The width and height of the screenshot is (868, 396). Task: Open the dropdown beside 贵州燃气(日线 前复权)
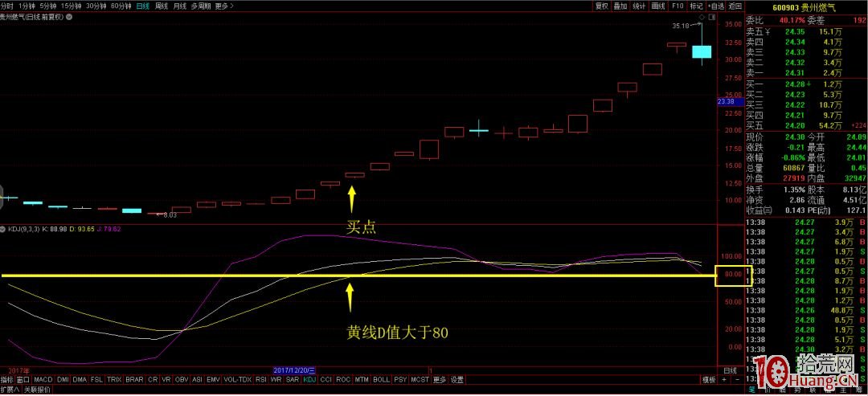[x=68, y=17]
